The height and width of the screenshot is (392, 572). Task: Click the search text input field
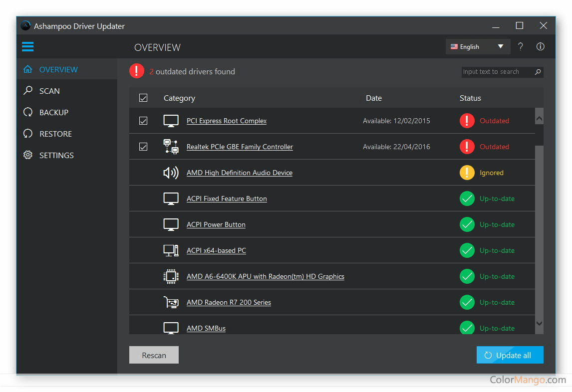pyautogui.click(x=497, y=72)
